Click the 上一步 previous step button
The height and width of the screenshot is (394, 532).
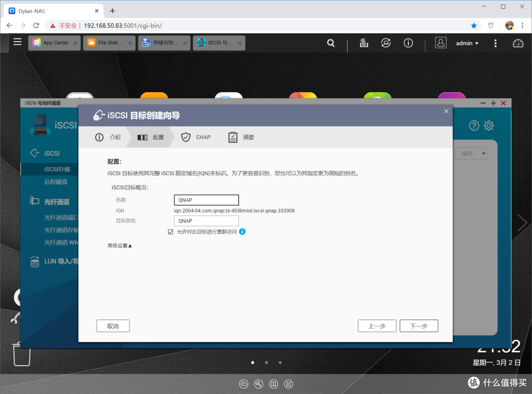click(377, 326)
